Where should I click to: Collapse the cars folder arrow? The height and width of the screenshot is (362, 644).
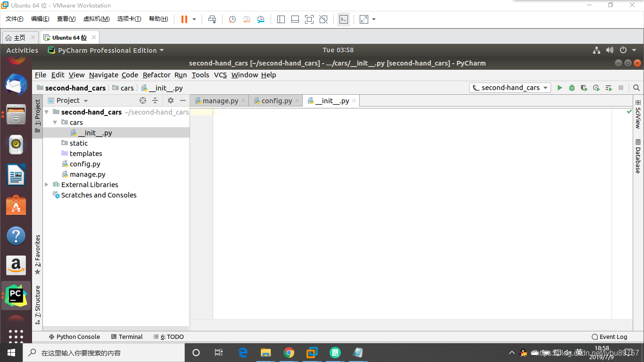[55, 123]
